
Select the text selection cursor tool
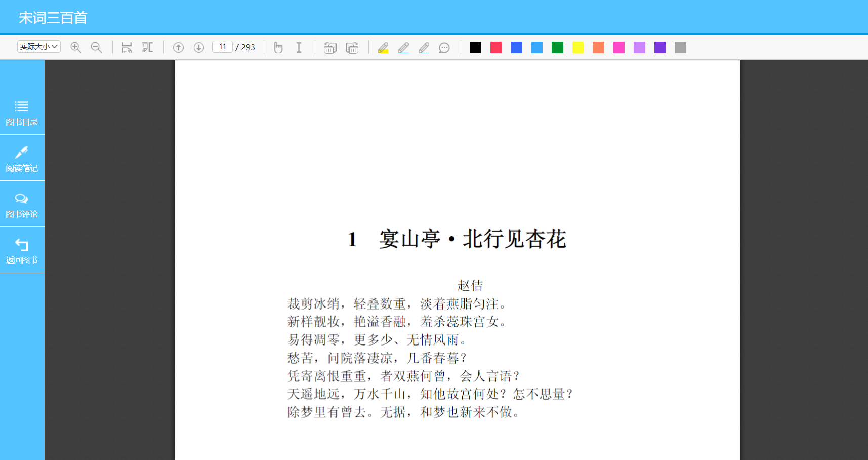299,47
